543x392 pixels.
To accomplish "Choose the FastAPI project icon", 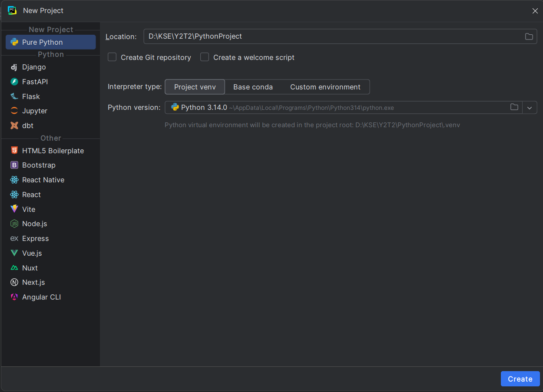I will 14,82.
